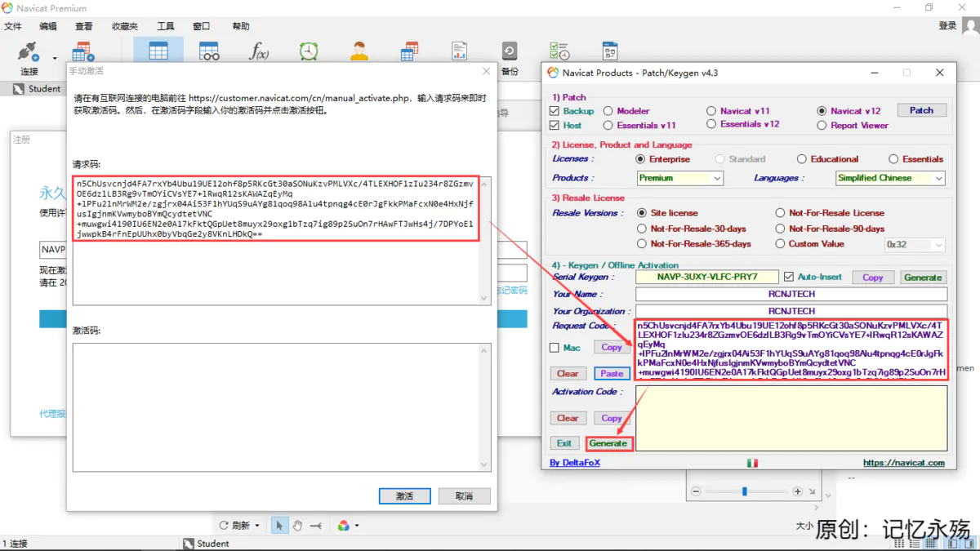Open the By DeltaFoX link
The image size is (980, 551).
pyautogui.click(x=575, y=463)
